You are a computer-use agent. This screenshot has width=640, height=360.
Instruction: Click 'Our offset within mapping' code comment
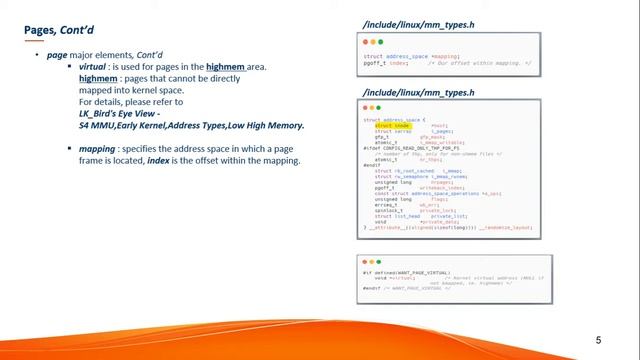point(480,63)
